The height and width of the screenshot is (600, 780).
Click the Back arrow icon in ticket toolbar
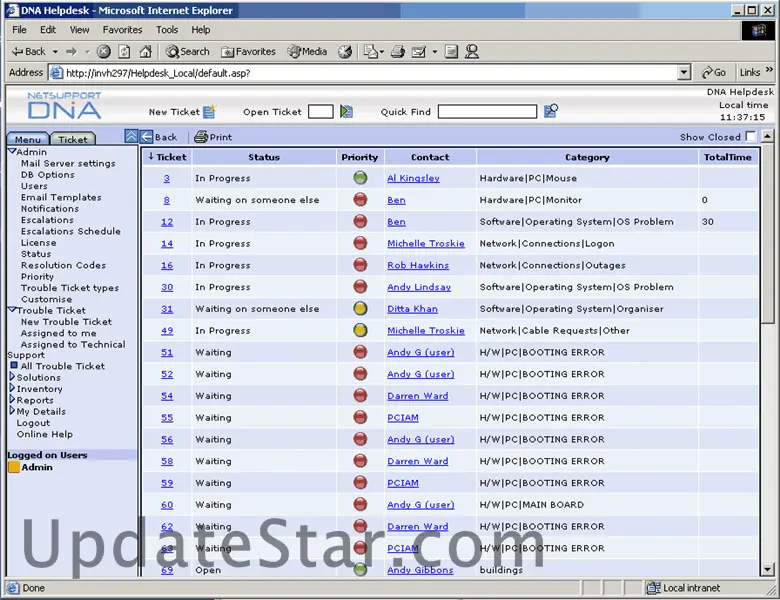click(146, 136)
